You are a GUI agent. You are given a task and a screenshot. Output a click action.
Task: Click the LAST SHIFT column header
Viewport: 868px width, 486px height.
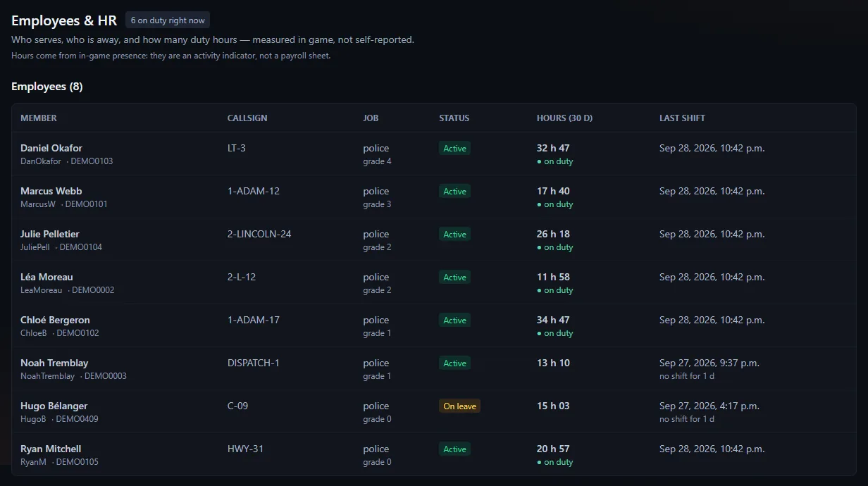pos(682,118)
